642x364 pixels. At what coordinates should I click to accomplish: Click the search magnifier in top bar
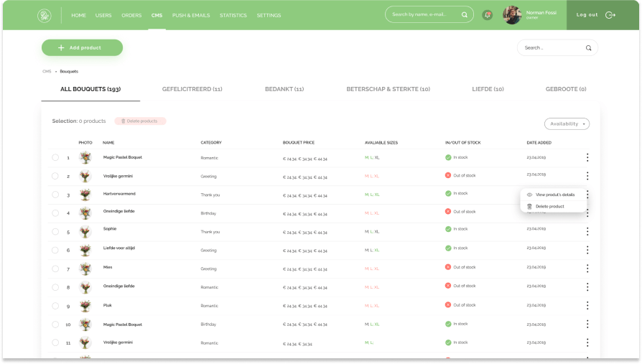pos(465,14)
